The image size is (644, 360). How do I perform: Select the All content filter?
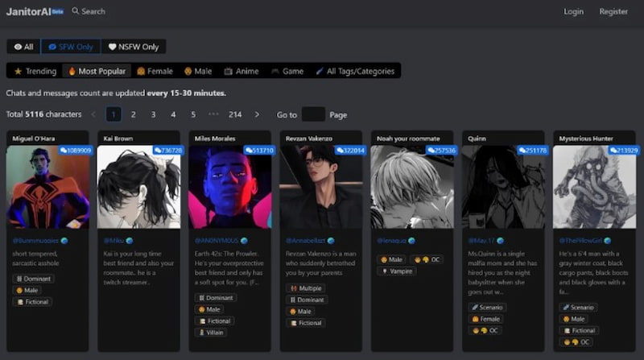coord(24,47)
